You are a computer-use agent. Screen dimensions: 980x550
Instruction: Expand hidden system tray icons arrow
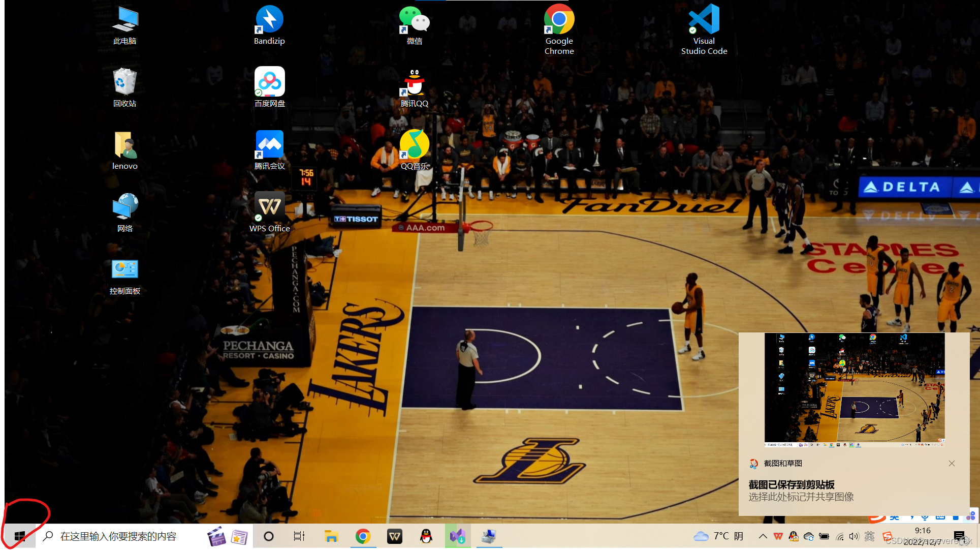[763, 536]
